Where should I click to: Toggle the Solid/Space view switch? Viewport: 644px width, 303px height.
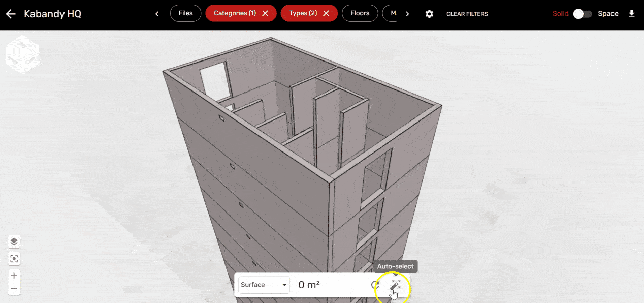[x=583, y=14]
